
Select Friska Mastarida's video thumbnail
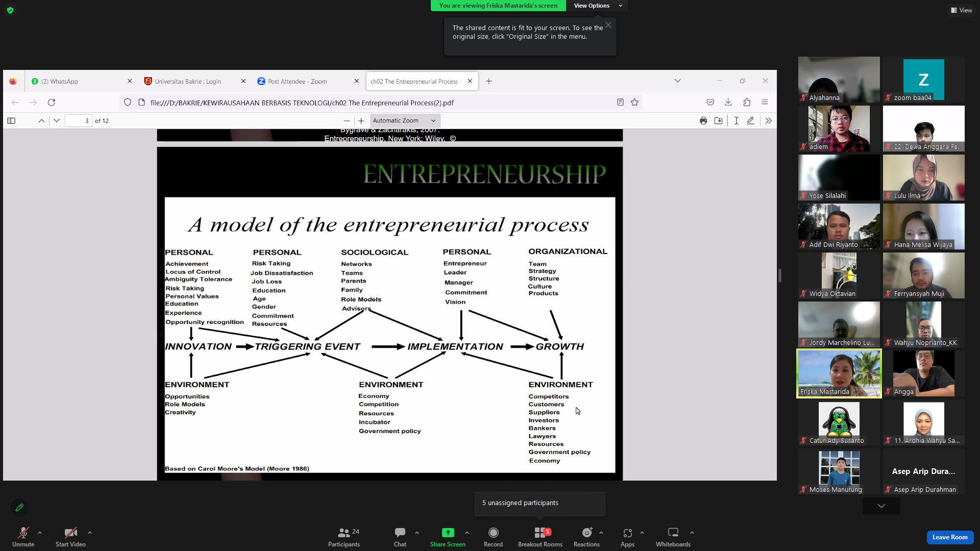pos(839,373)
